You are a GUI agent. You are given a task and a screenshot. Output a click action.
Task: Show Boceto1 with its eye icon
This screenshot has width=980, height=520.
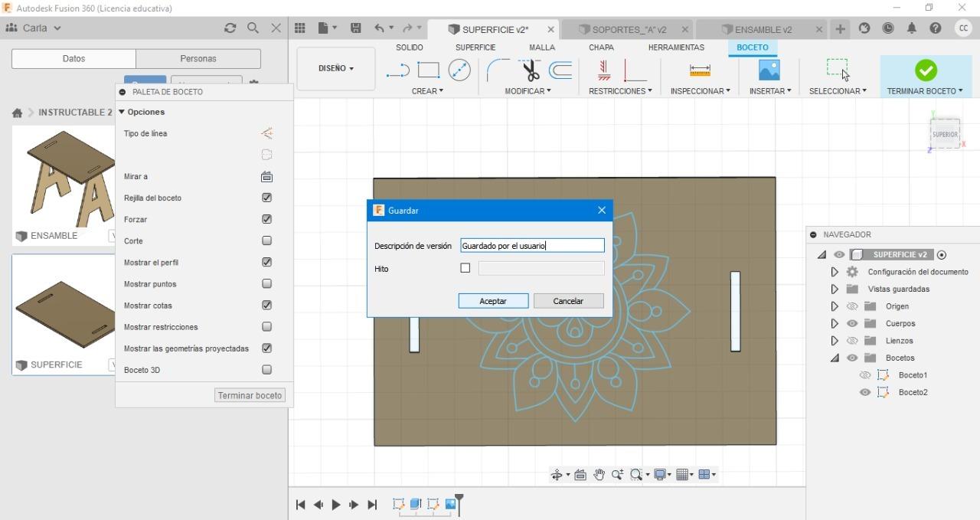(x=865, y=375)
